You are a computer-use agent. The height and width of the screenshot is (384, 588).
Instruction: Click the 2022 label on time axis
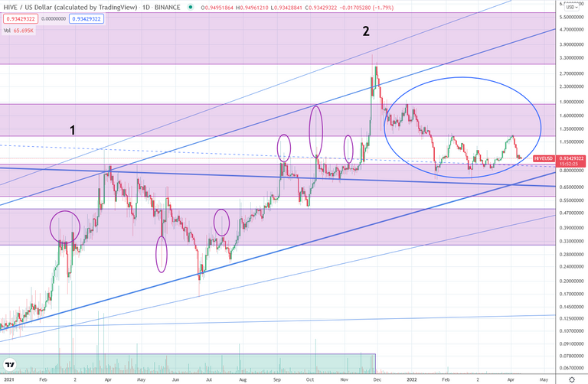point(411,379)
